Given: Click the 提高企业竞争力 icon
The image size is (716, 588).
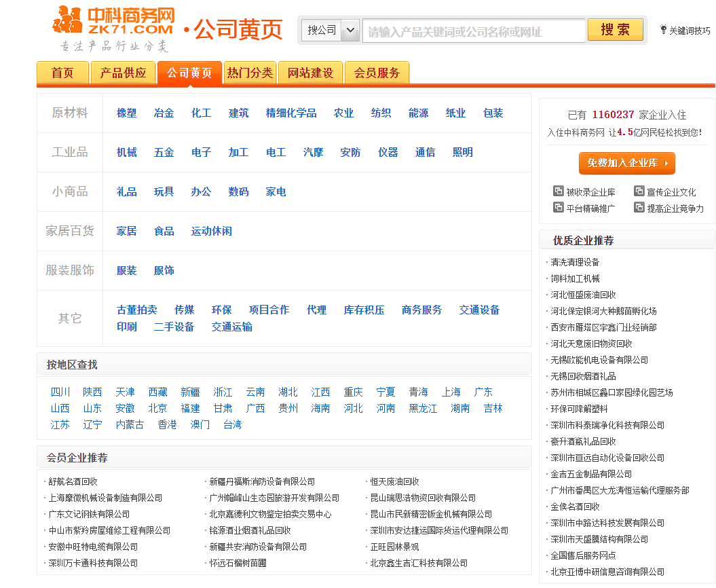Looking at the screenshot, I should point(639,206).
